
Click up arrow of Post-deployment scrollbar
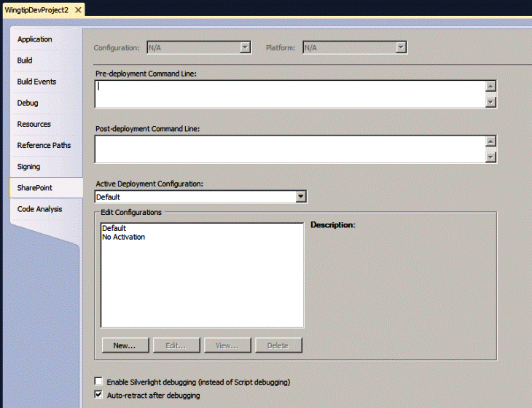click(x=490, y=141)
